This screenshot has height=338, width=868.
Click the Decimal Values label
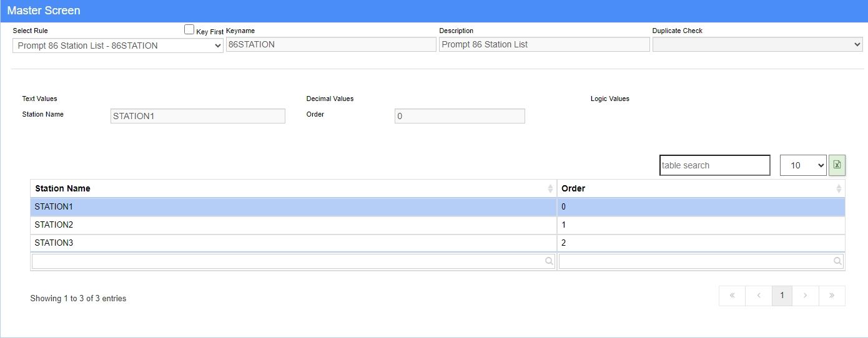(330, 99)
